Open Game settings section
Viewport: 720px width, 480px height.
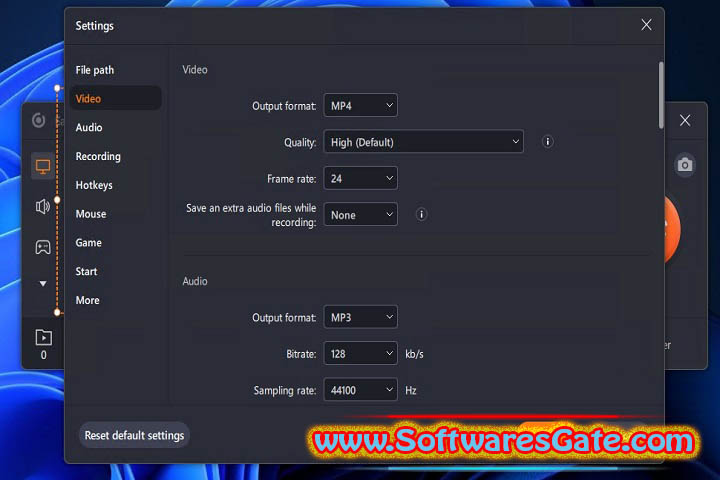click(88, 243)
